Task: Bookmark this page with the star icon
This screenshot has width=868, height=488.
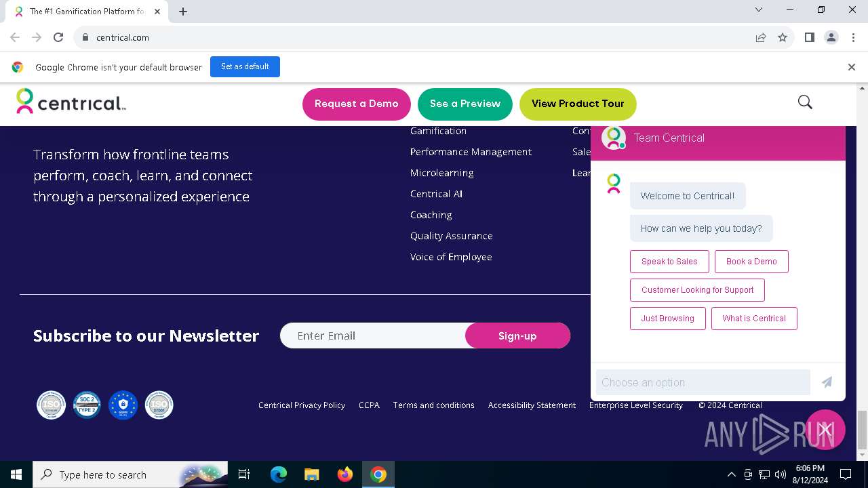Action: 783,38
